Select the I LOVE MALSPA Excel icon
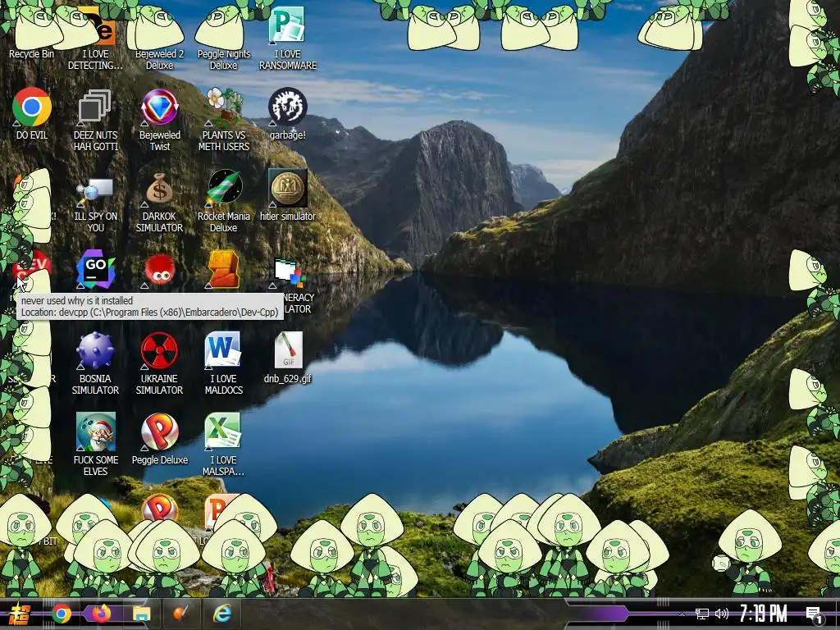The width and height of the screenshot is (840, 630). tap(223, 445)
